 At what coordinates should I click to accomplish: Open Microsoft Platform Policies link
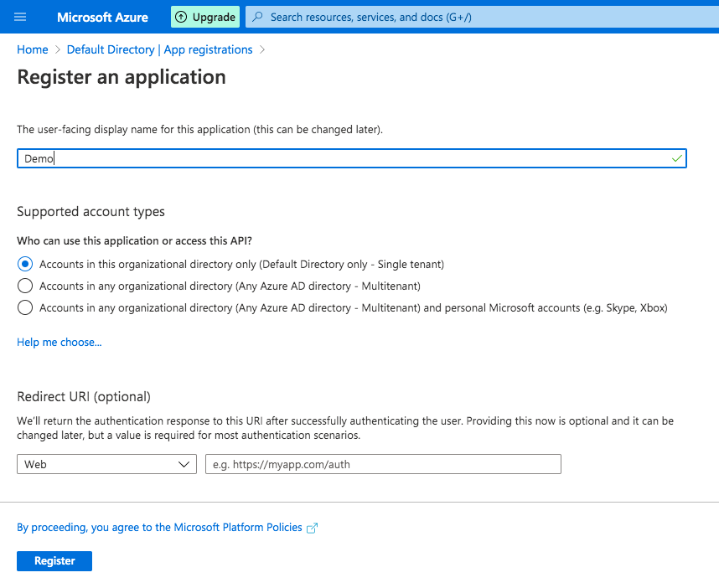pos(159,528)
